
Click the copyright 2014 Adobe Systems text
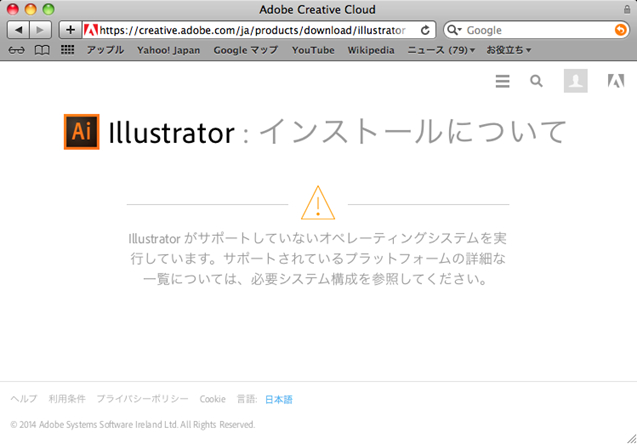pyautogui.click(x=132, y=425)
